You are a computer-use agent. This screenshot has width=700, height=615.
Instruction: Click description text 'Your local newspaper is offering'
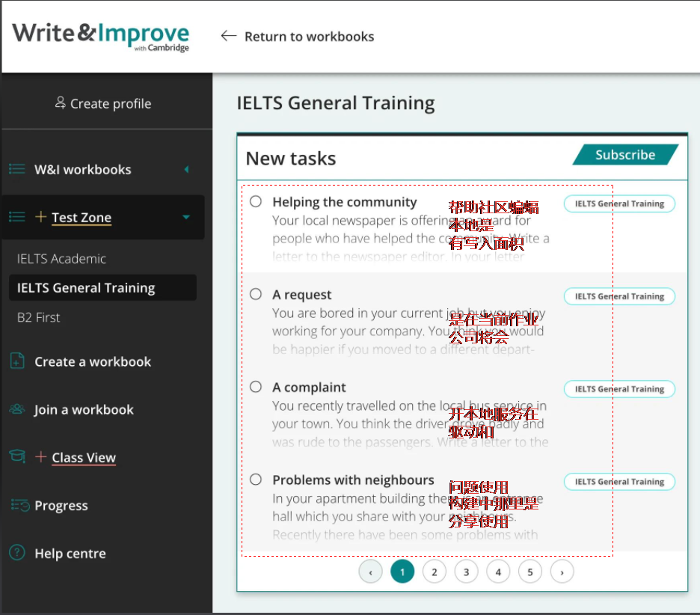click(363, 221)
